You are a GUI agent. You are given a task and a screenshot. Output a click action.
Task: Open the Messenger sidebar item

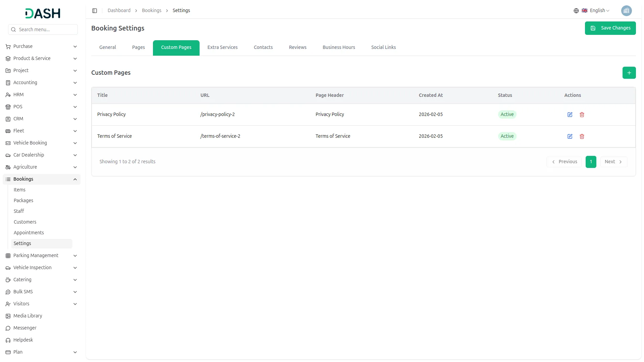pyautogui.click(x=25, y=328)
